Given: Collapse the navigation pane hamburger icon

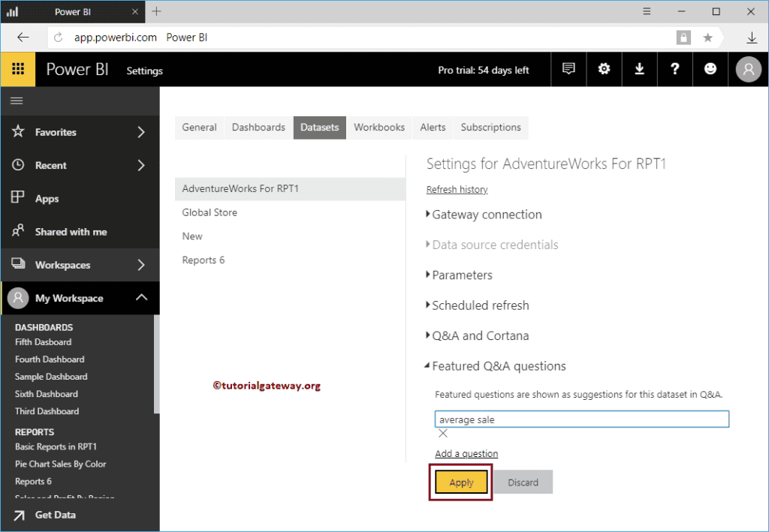Looking at the screenshot, I should click(17, 101).
